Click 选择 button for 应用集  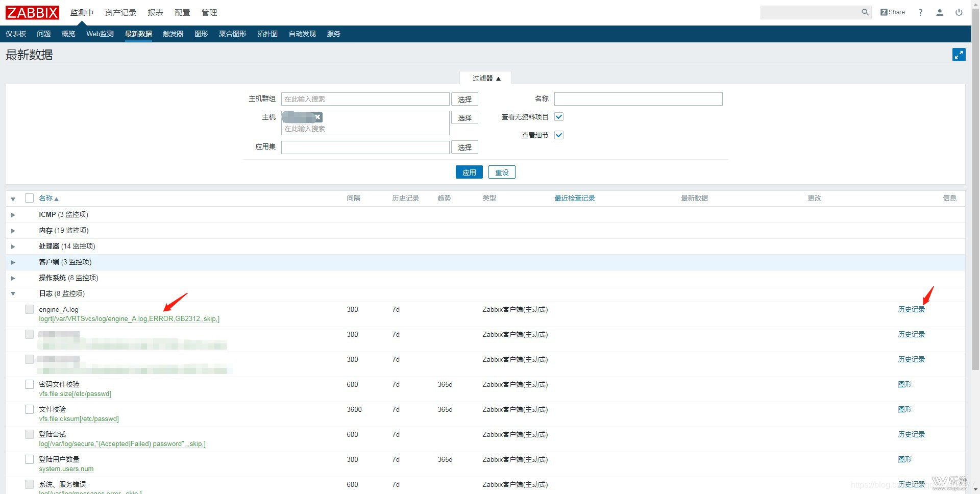click(x=464, y=147)
